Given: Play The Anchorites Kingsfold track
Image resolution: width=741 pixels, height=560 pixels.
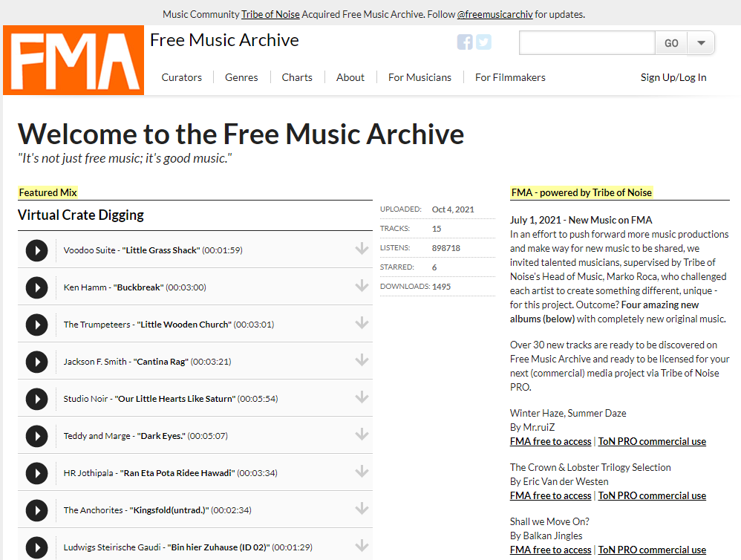Looking at the screenshot, I should 37,510.
